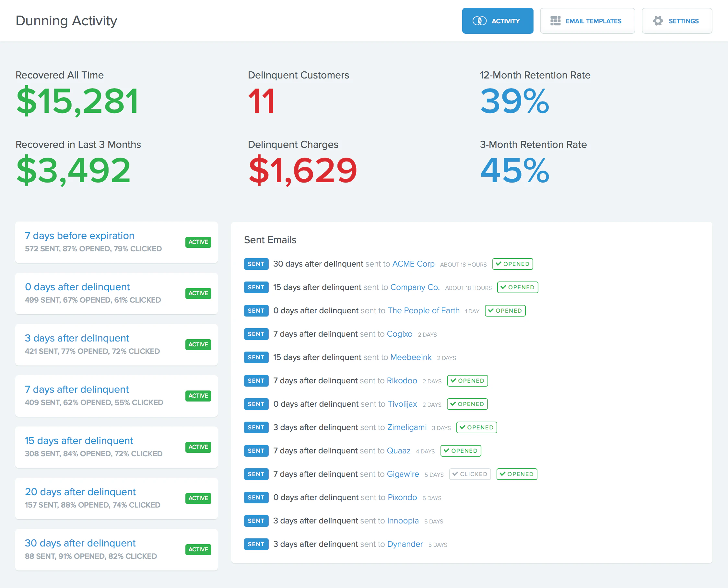
Task: Click the Dynander customer link
Action: [x=405, y=544]
